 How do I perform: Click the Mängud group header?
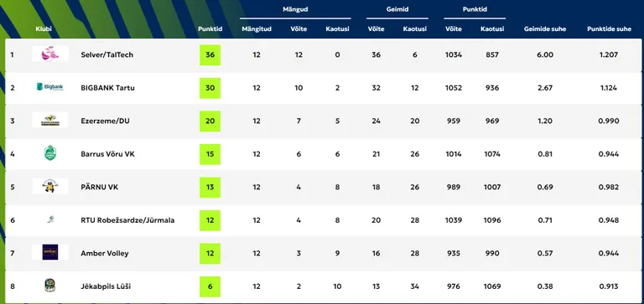tap(295, 9)
